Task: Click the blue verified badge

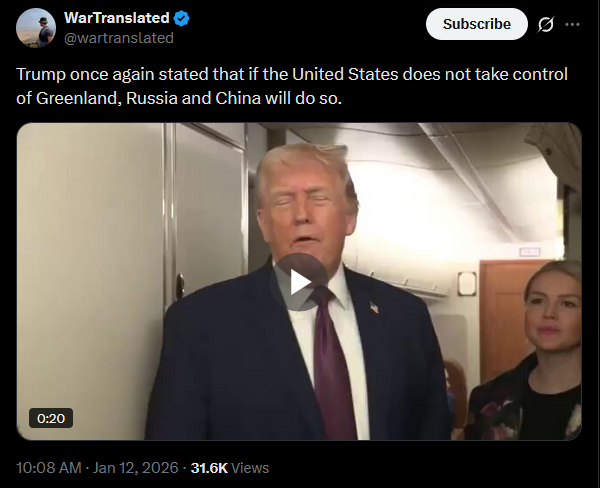Action: pos(181,18)
